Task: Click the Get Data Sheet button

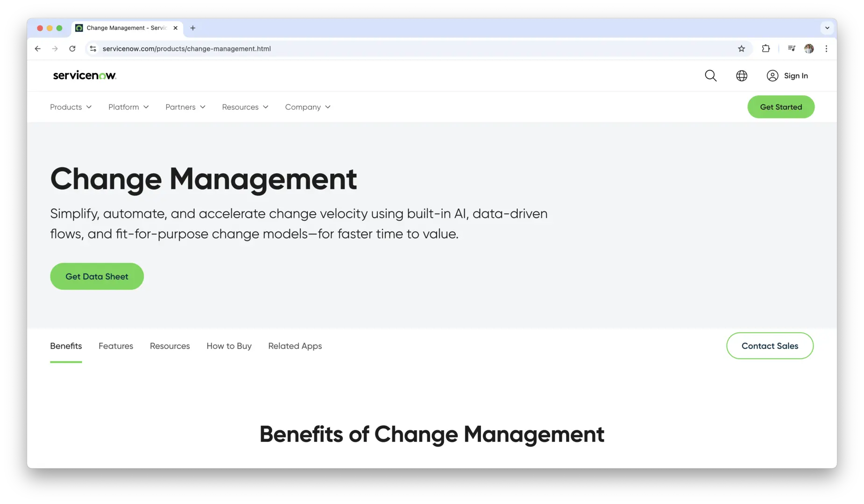Action: (97, 276)
